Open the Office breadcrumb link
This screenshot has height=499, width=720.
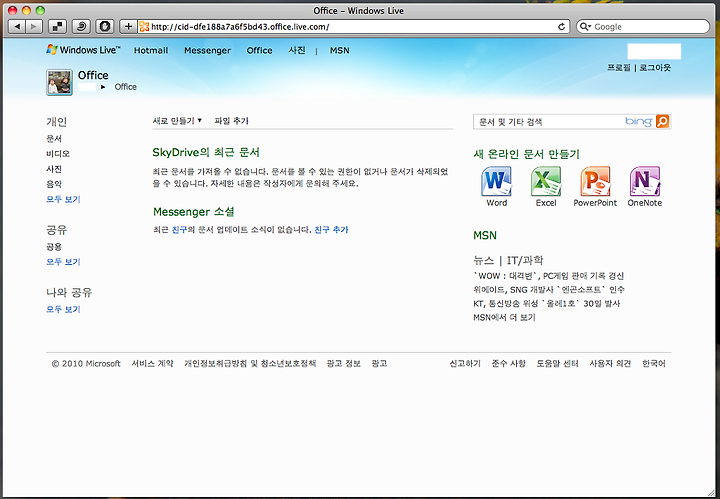point(125,87)
